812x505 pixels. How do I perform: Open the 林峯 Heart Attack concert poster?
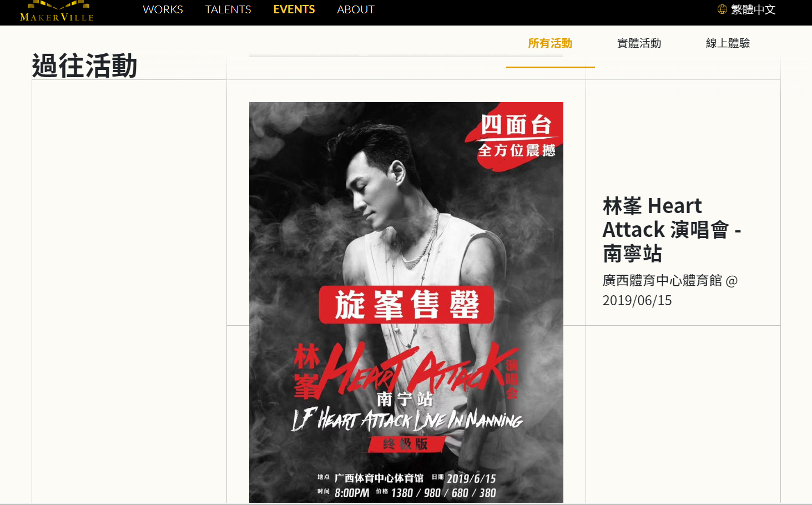406,302
